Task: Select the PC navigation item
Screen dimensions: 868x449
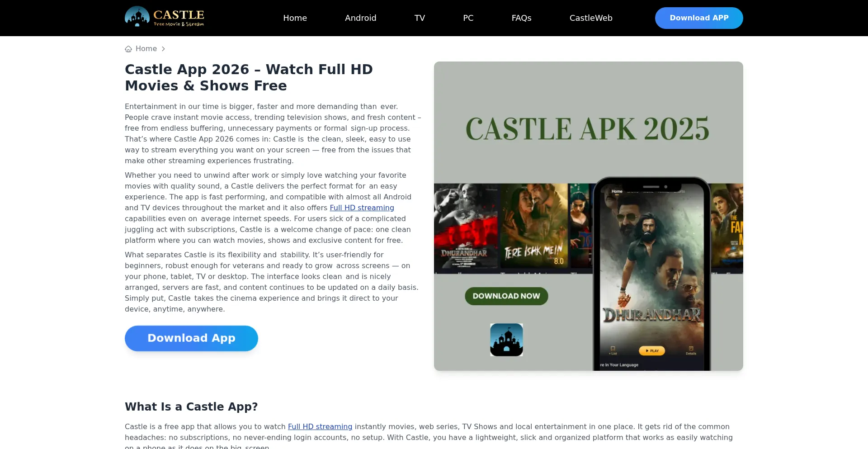Action: click(x=468, y=18)
